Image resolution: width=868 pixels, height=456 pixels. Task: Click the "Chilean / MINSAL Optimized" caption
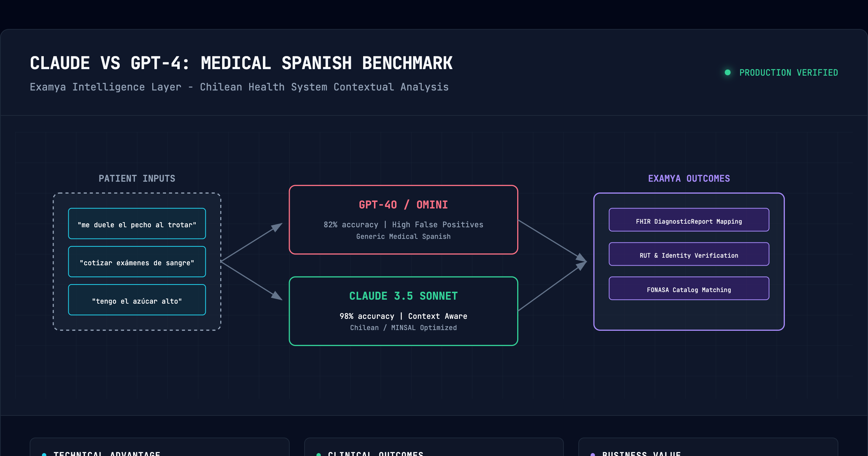[x=403, y=328]
